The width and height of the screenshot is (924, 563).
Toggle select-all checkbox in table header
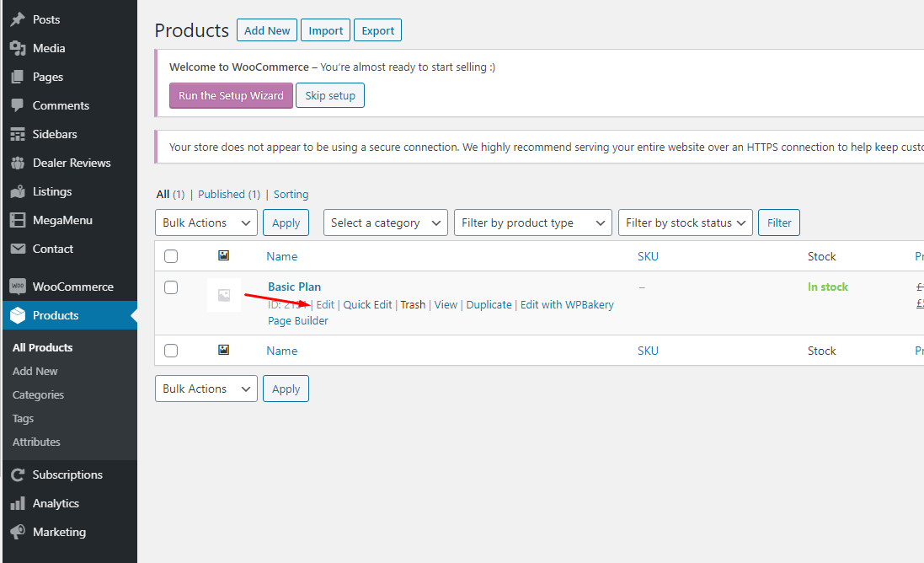tap(171, 256)
